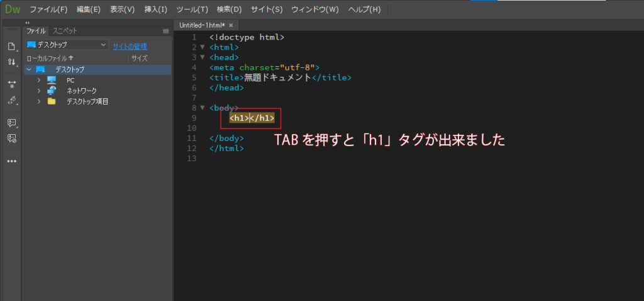Select the Untitled-1.html document tab
This screenshot has width=644, height=301.
[202, 25]
